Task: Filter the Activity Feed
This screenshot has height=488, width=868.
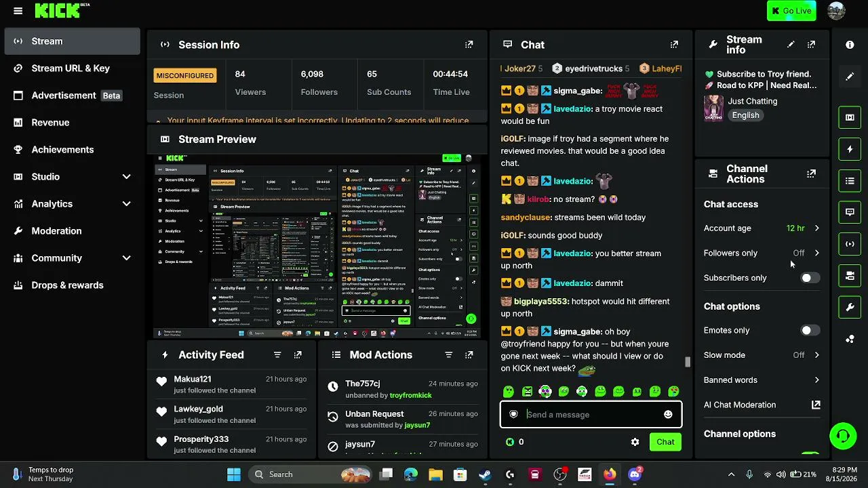Action: (277, 354)
